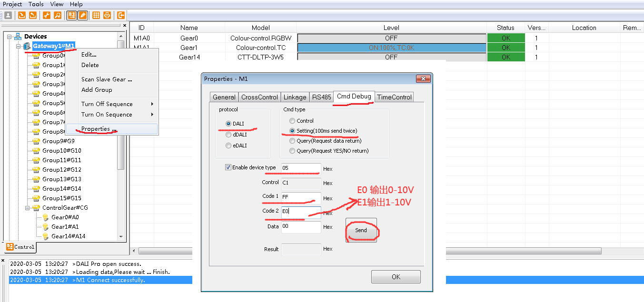Screen dimensions: 644x302
Task: Click the grid view toolbar icon
Action: pyautogui.click(x=96, y=15)
